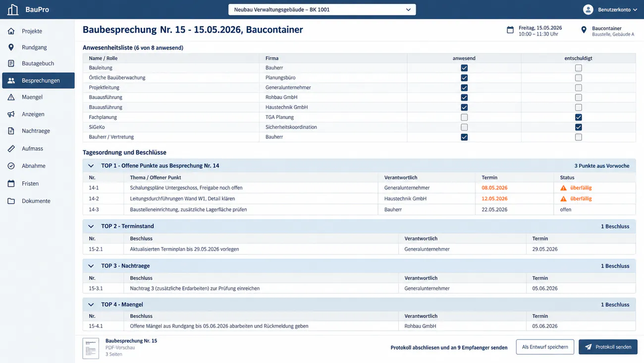Click decision 15-3.1 Nachtrag 3 text
This screenshot has width=644, height=363.
[195, 289]
